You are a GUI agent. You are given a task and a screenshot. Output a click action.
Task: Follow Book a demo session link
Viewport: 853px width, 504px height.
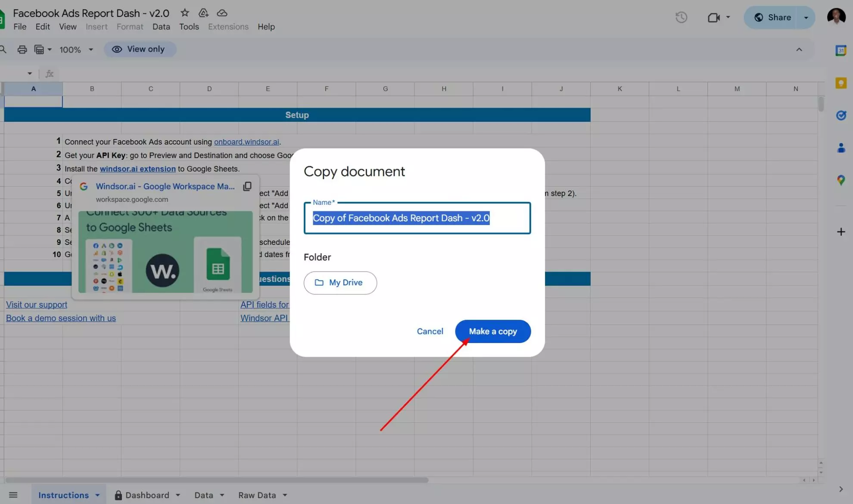click(x=61, y=318)
